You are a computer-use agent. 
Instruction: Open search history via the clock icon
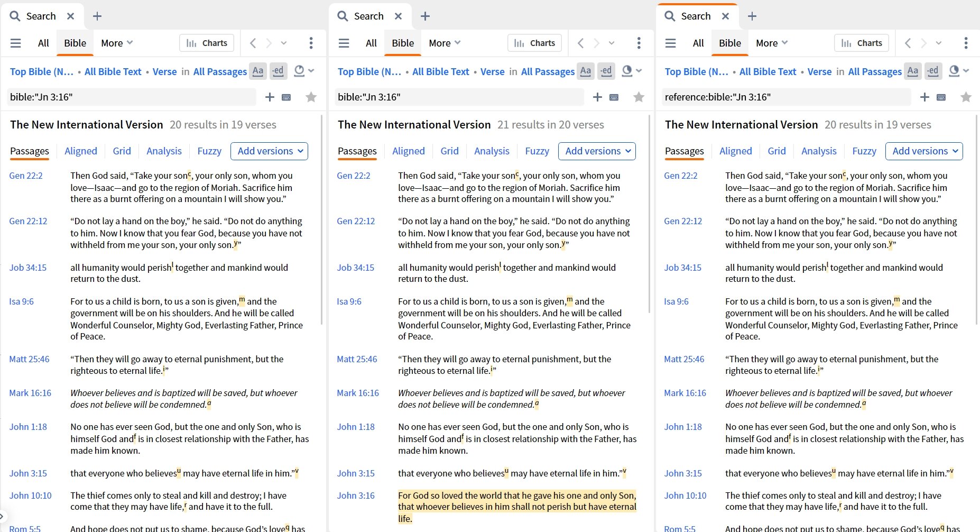[300, 71]
